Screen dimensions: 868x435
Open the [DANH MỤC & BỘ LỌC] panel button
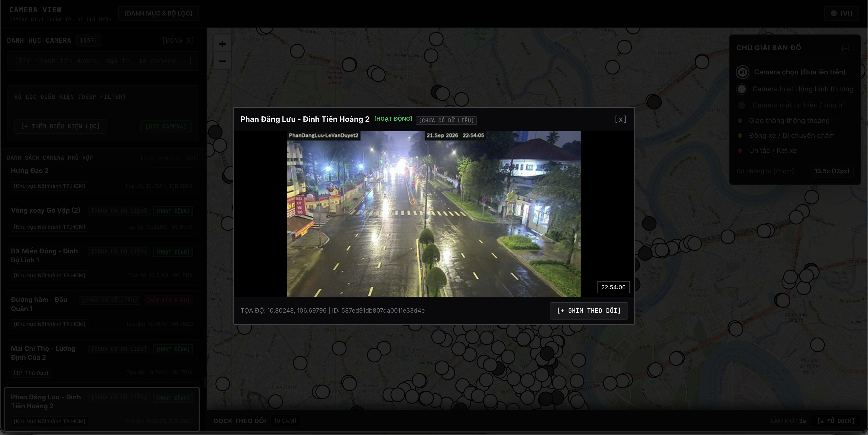pyautogui.click(x=158, y=13)
